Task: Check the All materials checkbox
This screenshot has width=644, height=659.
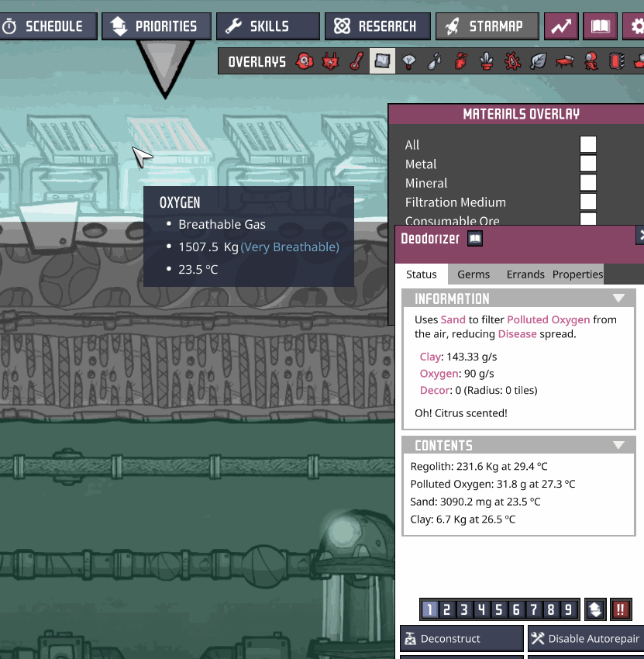Action: [x=588, y=144]
